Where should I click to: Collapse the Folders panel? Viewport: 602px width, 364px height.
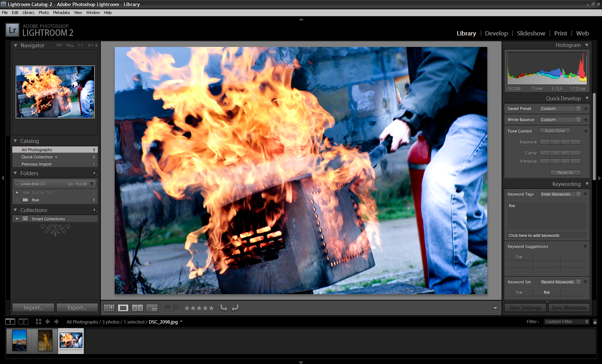click(15, 173)
